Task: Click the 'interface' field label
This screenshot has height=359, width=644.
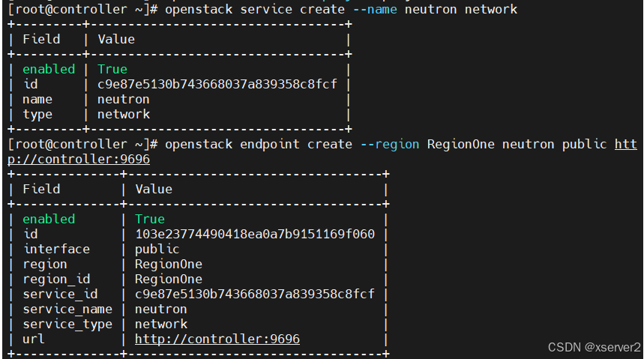Action: tap(56, 249)
